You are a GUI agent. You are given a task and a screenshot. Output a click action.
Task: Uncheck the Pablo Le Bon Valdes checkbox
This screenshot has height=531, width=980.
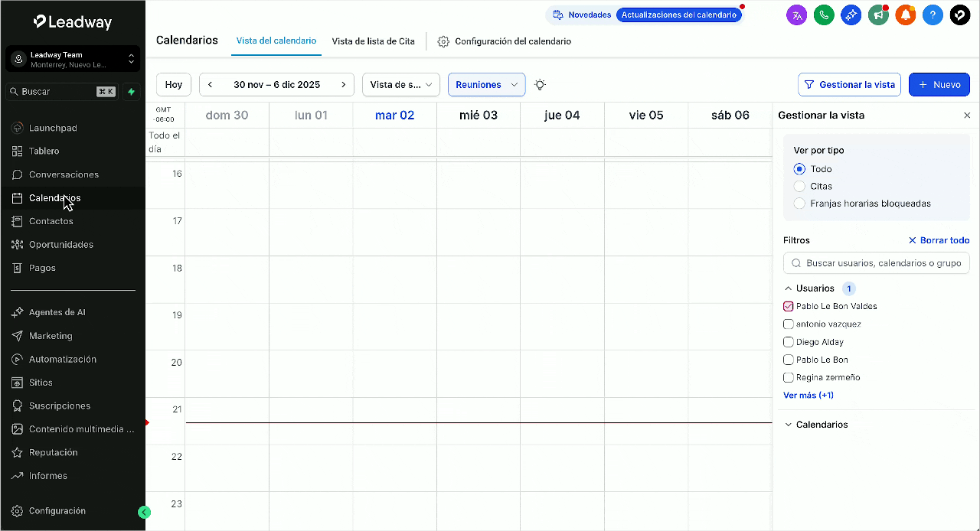click(789, 306)
